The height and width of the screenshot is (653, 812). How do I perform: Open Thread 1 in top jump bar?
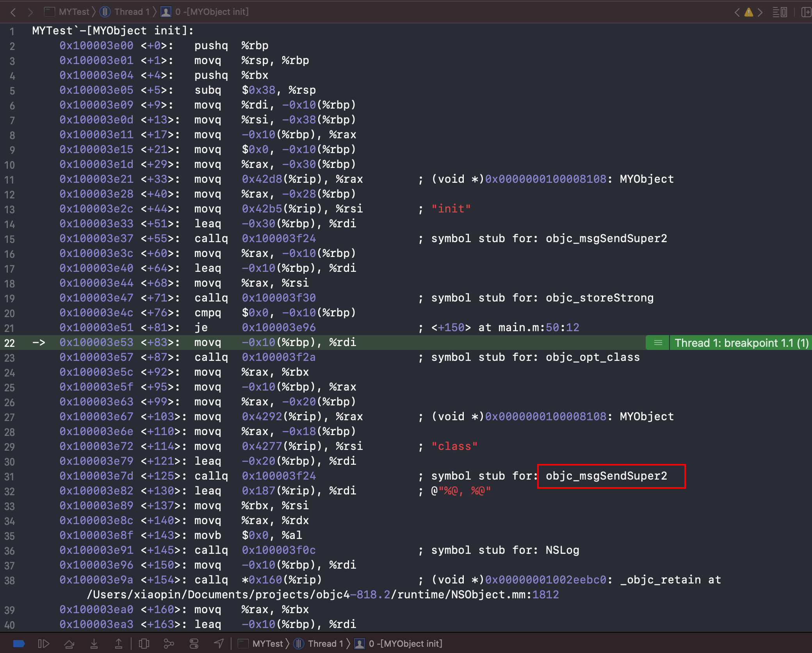coord(125,12)
